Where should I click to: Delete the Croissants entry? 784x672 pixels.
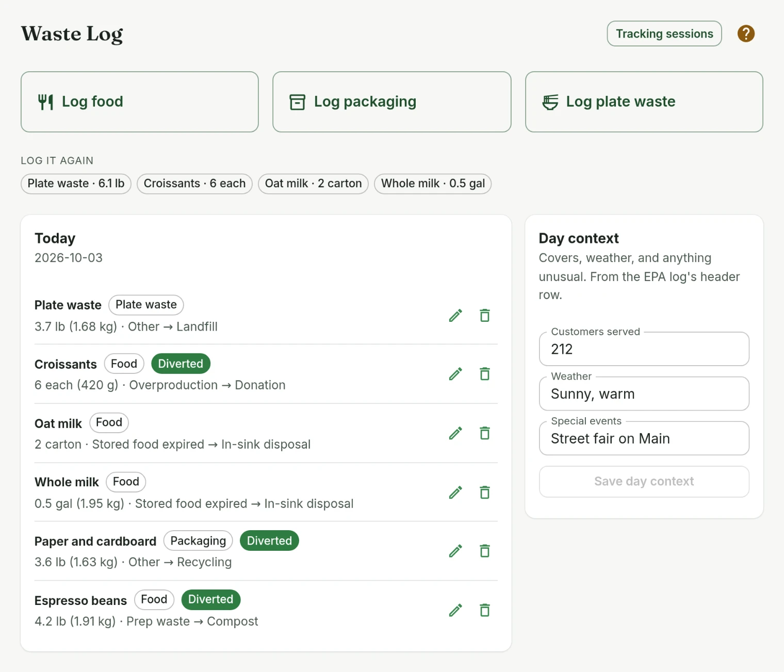coord(485,374)
